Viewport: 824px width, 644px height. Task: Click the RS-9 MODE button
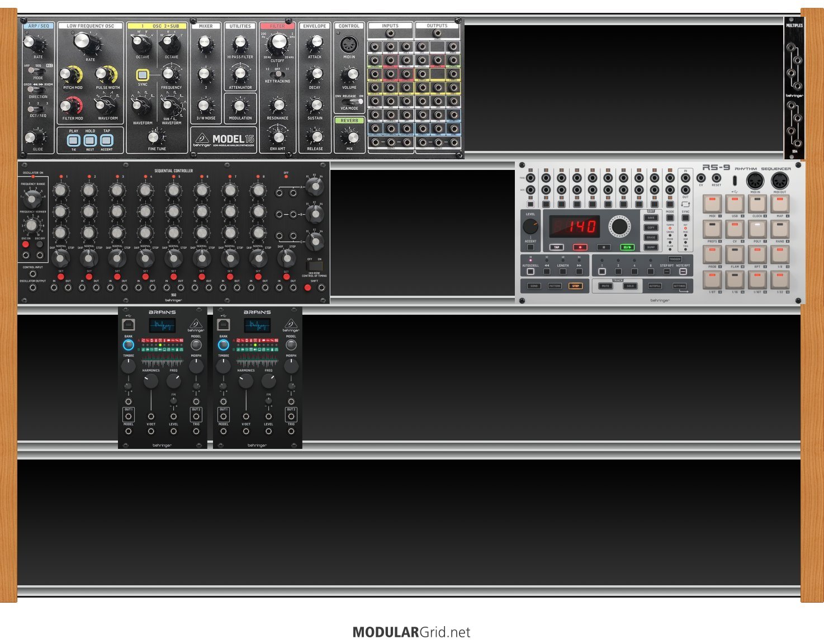(670, 217)
